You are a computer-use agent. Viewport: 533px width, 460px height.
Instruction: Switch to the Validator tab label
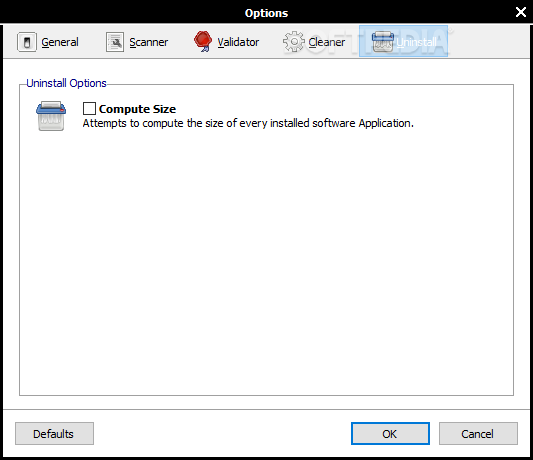(x=238, y=42)
